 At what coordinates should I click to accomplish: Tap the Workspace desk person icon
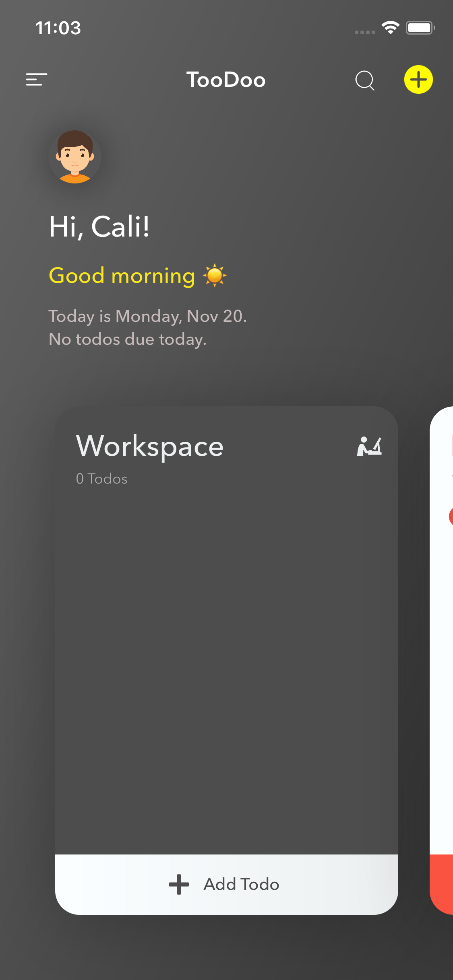[x=369, y=446]
